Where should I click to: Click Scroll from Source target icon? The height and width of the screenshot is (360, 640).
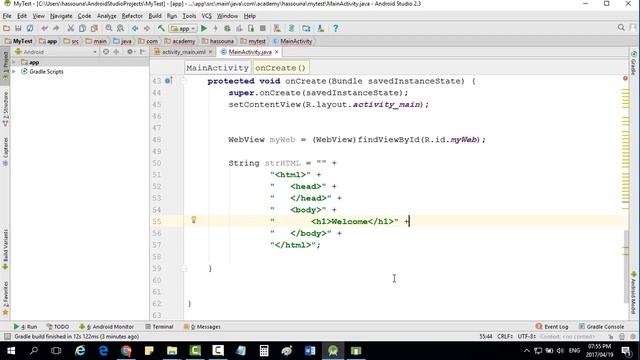click(x=106, y=52)
